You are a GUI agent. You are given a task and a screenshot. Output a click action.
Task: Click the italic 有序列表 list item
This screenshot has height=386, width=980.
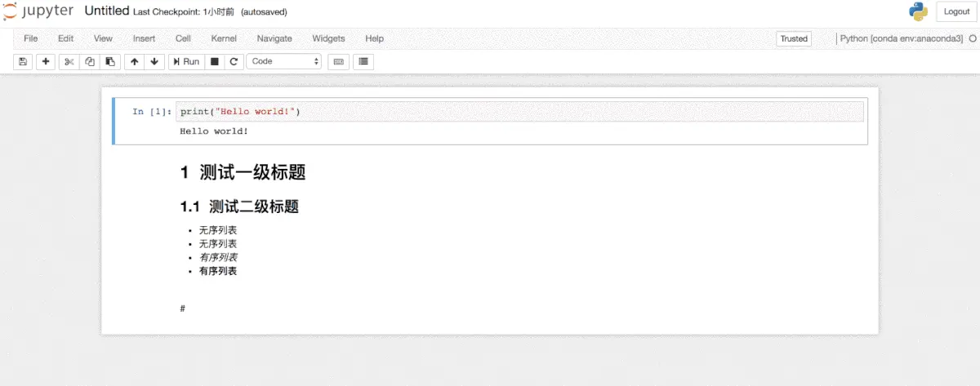pyautogui.click(x=218, y=257)
